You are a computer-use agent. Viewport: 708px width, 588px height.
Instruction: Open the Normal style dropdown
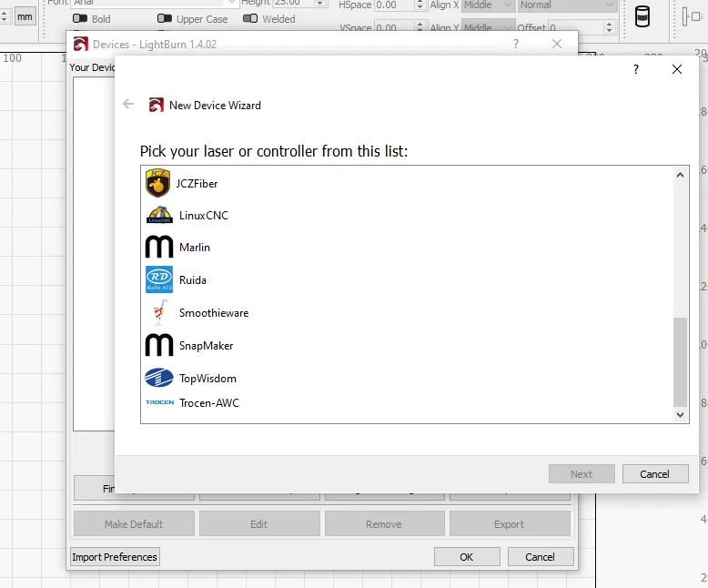(567, 5)
